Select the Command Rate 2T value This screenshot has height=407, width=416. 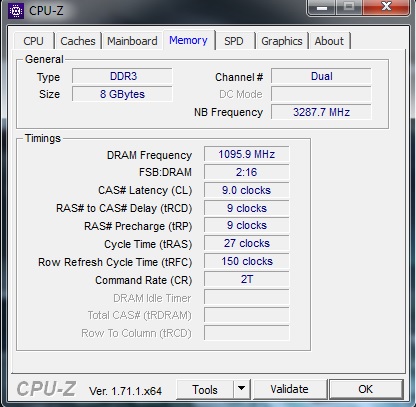pos(247,279)
